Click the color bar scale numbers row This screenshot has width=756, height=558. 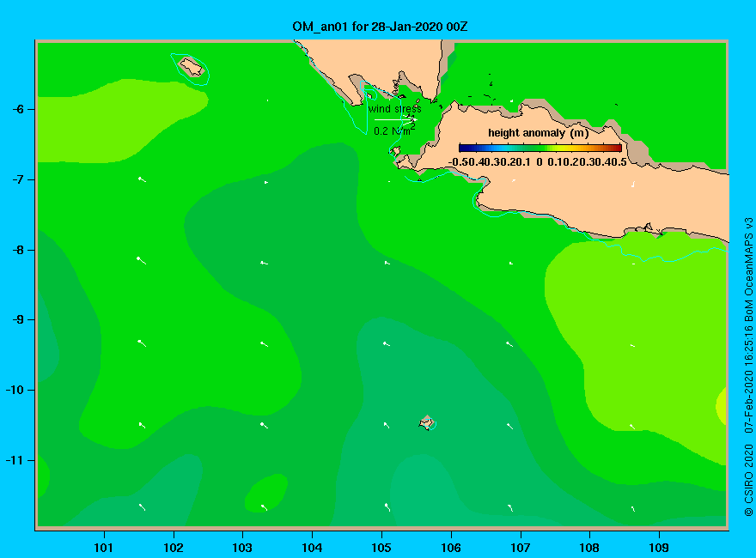pyautogui.click(x=538, y=162)
